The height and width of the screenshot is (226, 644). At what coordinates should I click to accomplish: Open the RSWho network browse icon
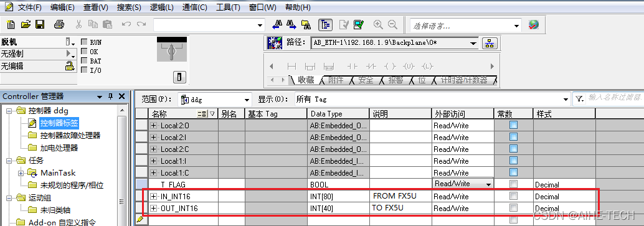[490, 43]
